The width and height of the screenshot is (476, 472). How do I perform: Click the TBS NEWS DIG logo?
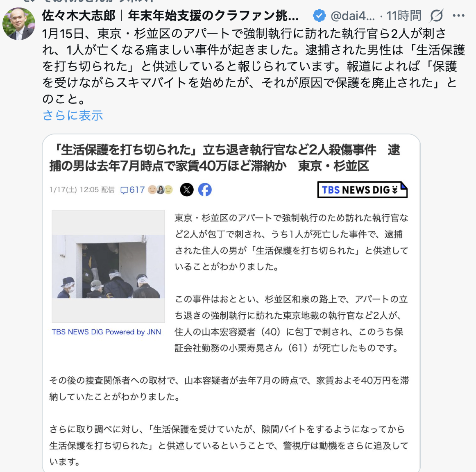[362, 190]
